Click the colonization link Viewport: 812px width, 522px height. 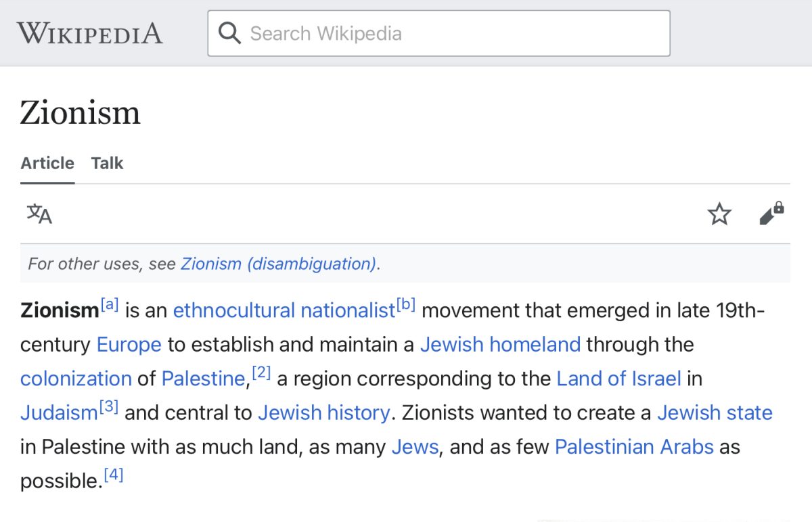76,379
